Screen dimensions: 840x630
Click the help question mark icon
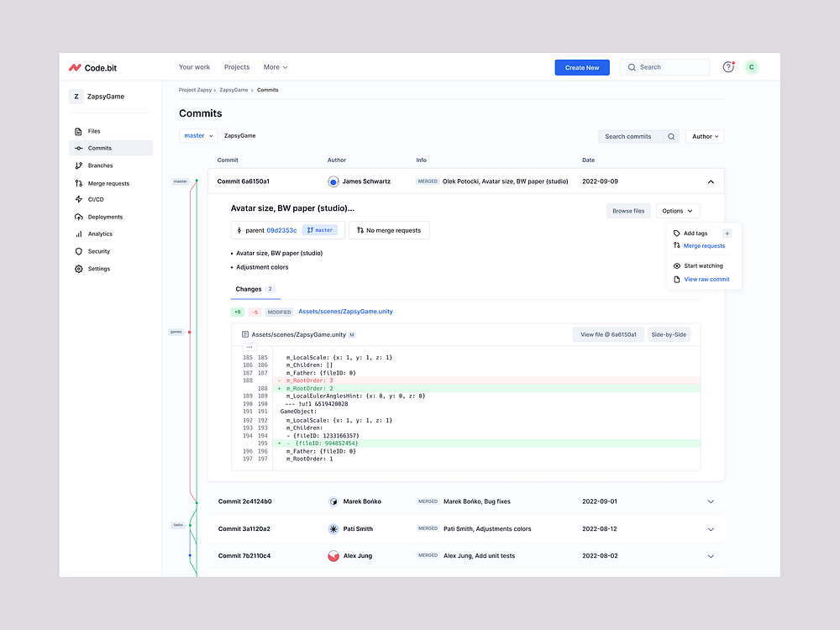coord(728,67)
